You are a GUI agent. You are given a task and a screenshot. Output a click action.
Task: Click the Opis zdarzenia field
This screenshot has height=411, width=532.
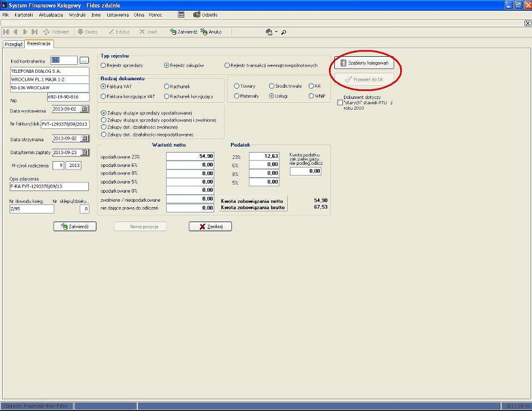(49, 186)
